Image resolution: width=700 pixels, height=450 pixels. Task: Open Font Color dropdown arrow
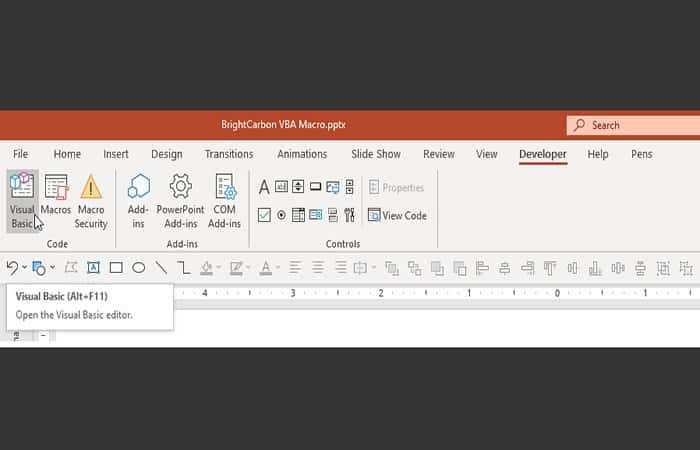point(278,268)
